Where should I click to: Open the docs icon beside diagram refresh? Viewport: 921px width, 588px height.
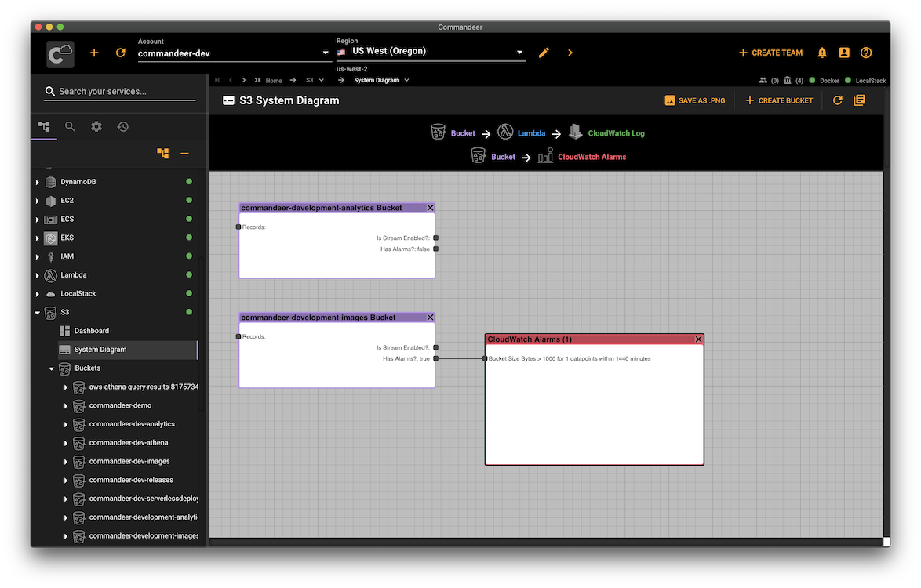(x=859, y=100)
